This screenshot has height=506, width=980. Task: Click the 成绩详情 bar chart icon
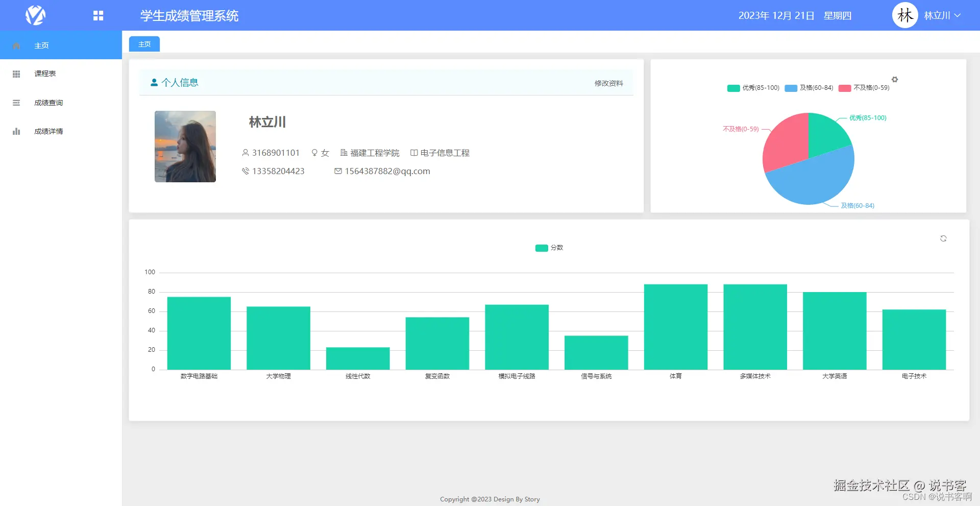tap(16, 131)
